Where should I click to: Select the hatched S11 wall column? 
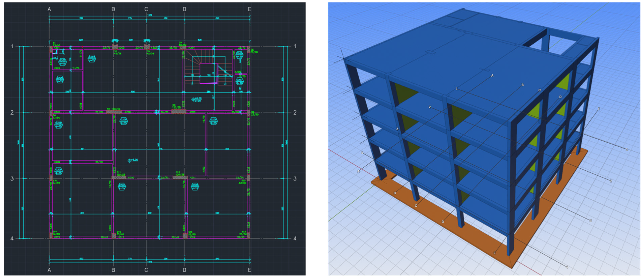[x=118, y=178]
